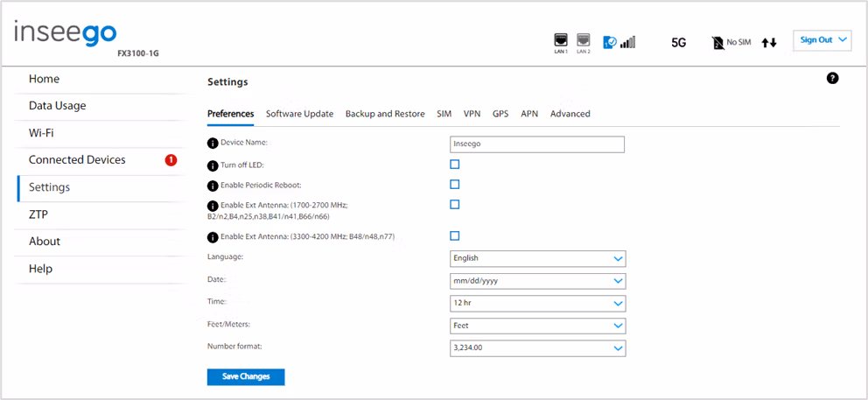Open the GPS tab
The width and height of the screenshot is (868, 400).
(x=500, y=114)
